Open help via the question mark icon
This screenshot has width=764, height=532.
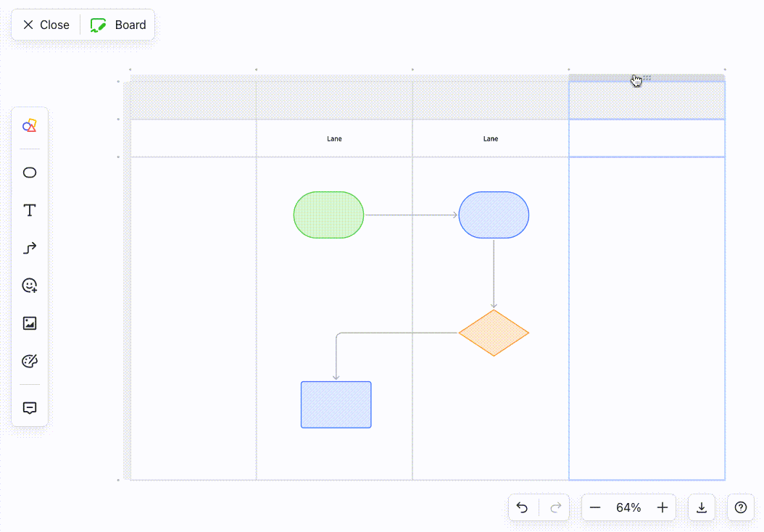[x=740, y=507]
